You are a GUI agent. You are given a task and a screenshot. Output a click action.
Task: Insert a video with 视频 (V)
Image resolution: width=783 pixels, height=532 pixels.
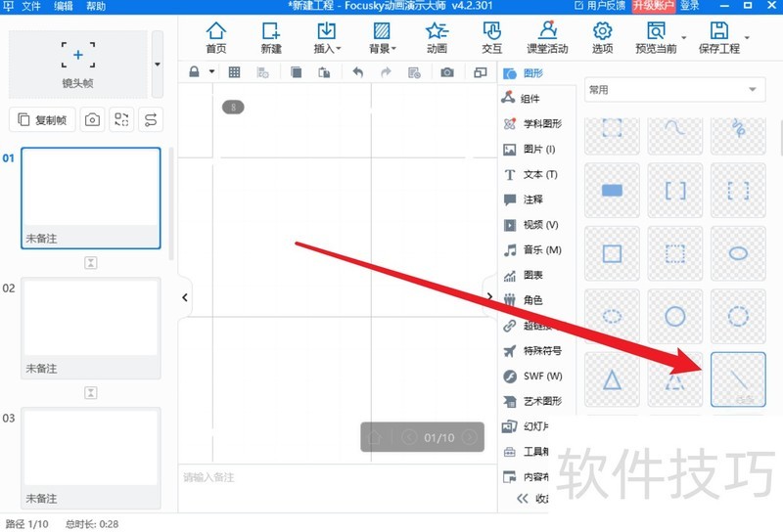coord(530,225)
